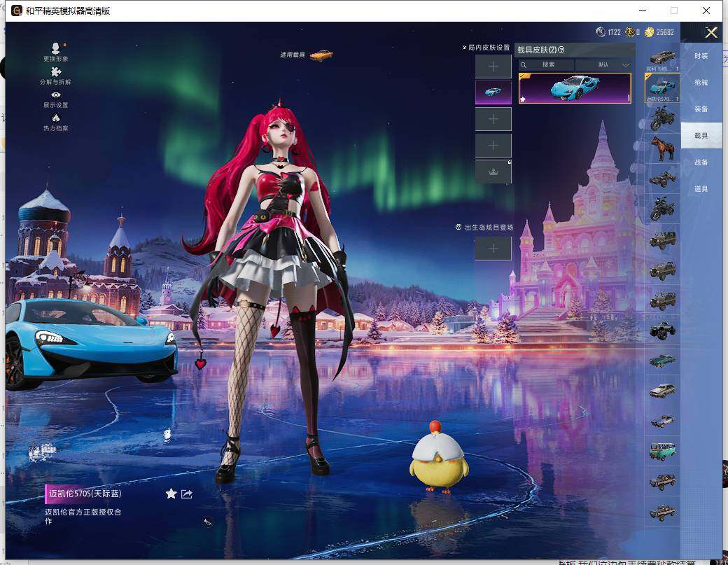Click the gold coin icon beside 25682

(x=649, y=32)
